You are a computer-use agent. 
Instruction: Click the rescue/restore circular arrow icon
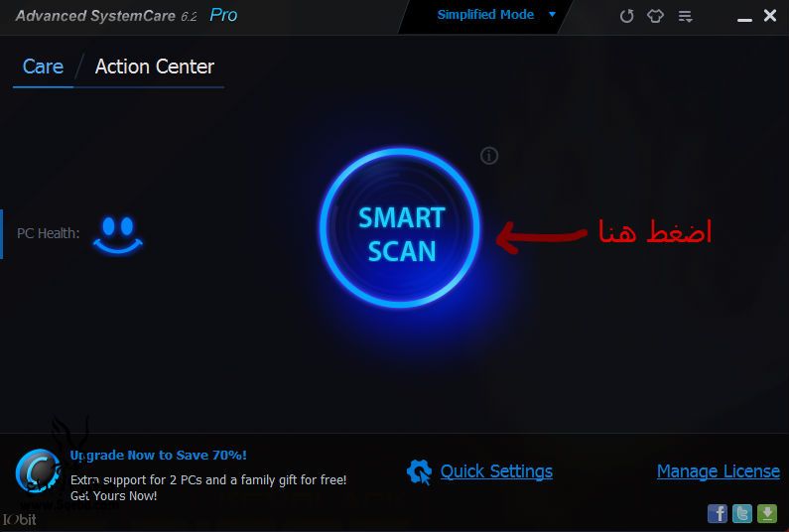coord(626,16)
